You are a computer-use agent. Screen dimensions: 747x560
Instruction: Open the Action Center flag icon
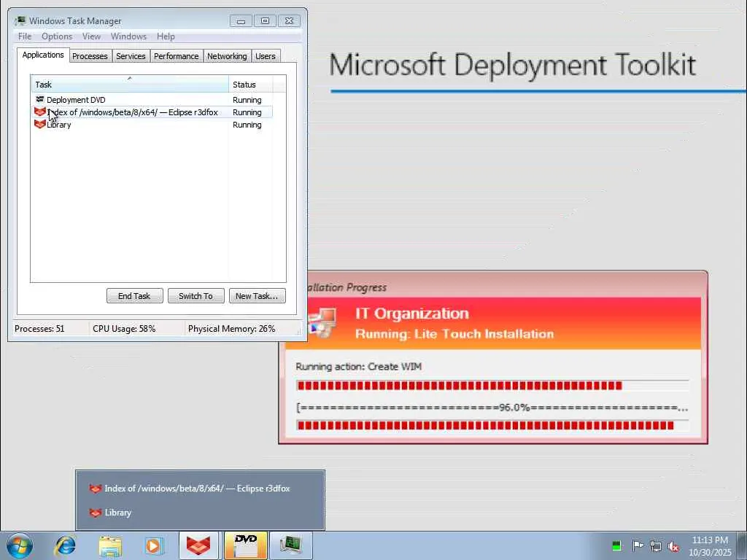637,545
